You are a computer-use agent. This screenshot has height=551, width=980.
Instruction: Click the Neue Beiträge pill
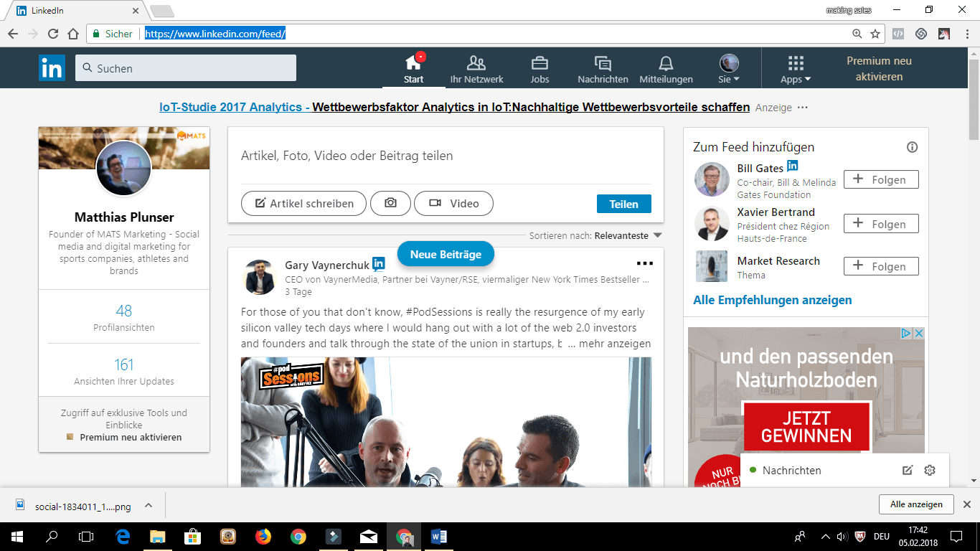click(x=446, y=254)
